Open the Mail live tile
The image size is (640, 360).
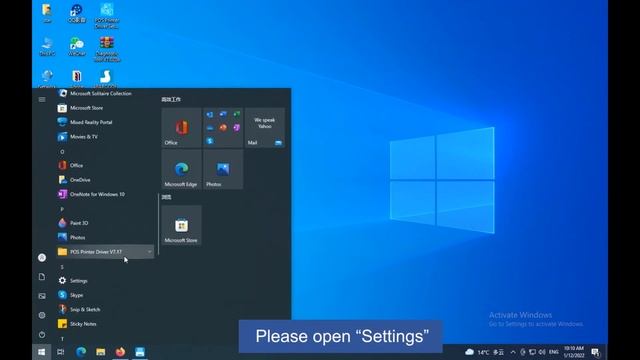[x=265, y=127]
